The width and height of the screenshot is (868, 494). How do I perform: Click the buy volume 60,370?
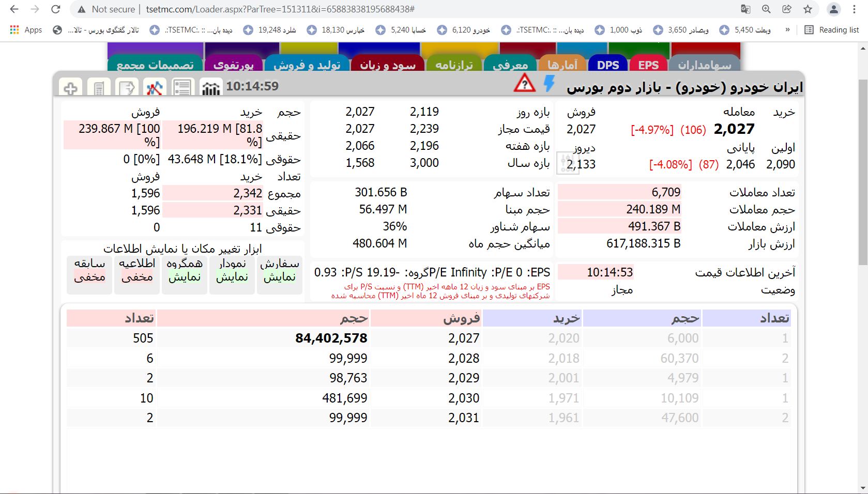(679, 358)
